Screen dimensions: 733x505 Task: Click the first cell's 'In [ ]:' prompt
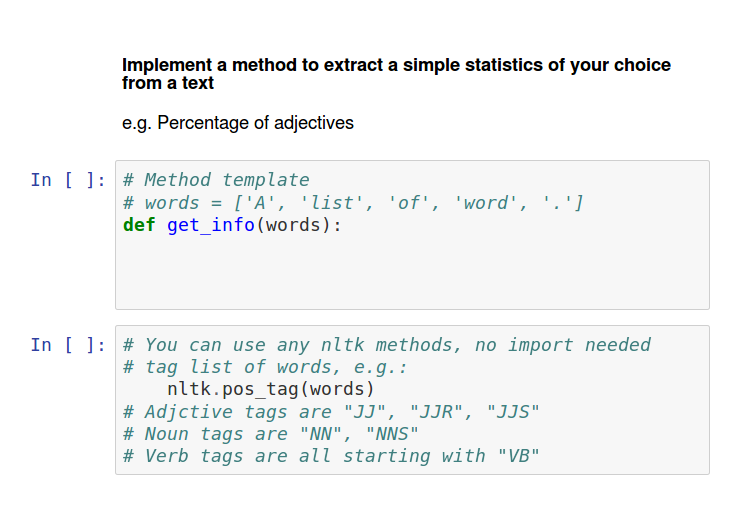click(x=68, y=180)
